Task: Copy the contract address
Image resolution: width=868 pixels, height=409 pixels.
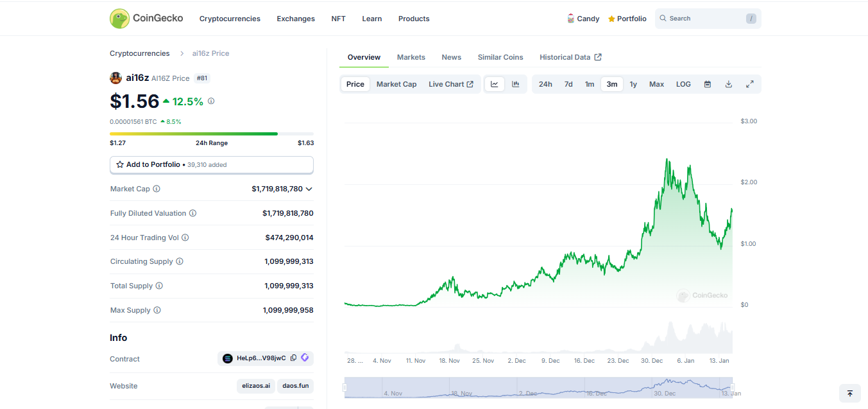Action: click(293, 358)
